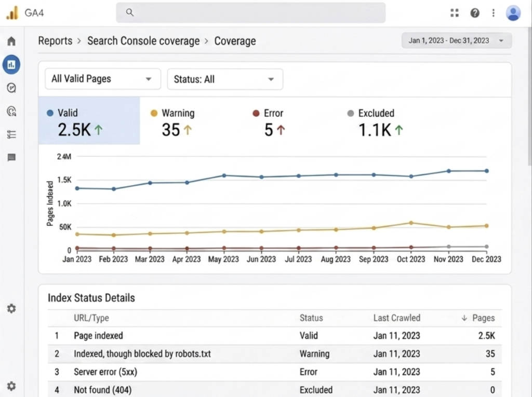Click the blue Valid legend dot
Image resolution: width=532 pixels, height=397 pixels.
point(50,113)
